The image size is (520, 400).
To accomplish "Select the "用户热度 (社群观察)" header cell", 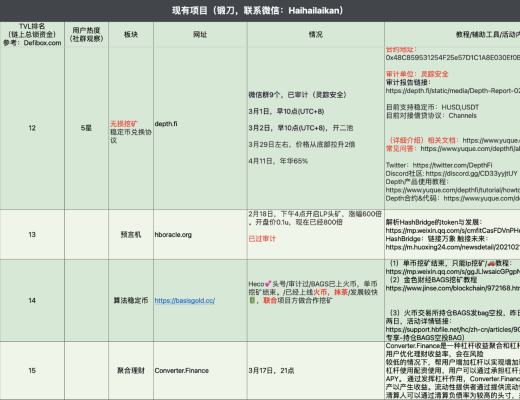I will click(x=86, y=35).
